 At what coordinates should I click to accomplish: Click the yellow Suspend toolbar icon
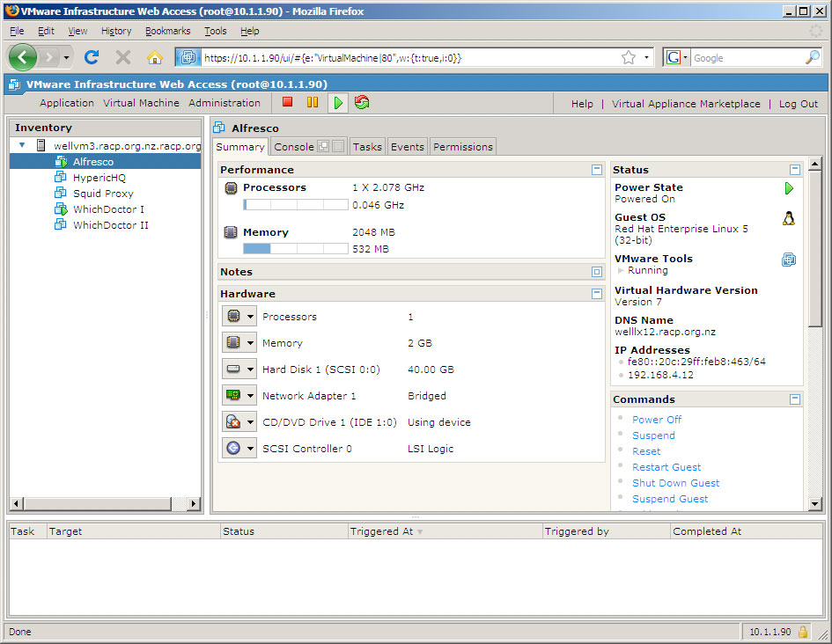coord(313,102)
